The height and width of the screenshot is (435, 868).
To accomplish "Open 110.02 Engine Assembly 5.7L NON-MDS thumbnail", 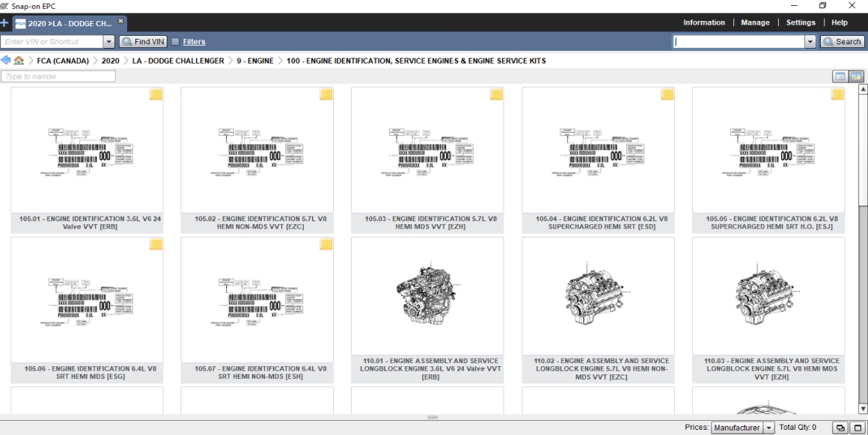I will [598, 296].
